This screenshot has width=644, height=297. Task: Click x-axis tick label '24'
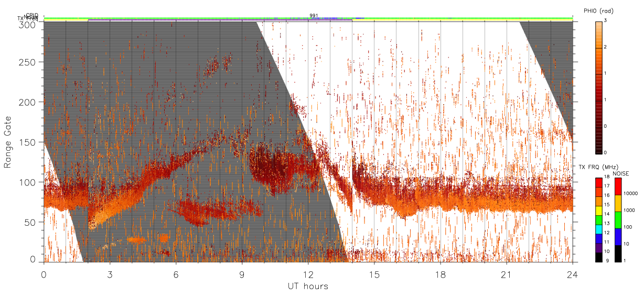[x=573, y=274]
